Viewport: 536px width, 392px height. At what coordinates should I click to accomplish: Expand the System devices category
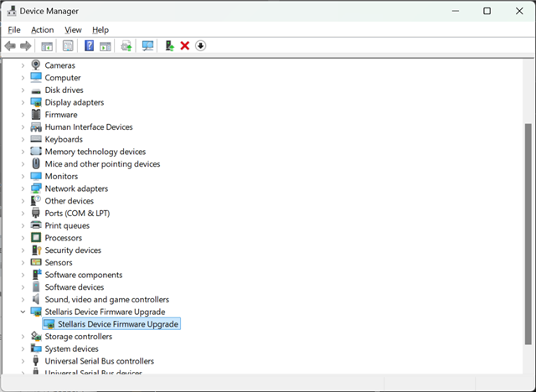pyautogui.click(x=23, y=348)
